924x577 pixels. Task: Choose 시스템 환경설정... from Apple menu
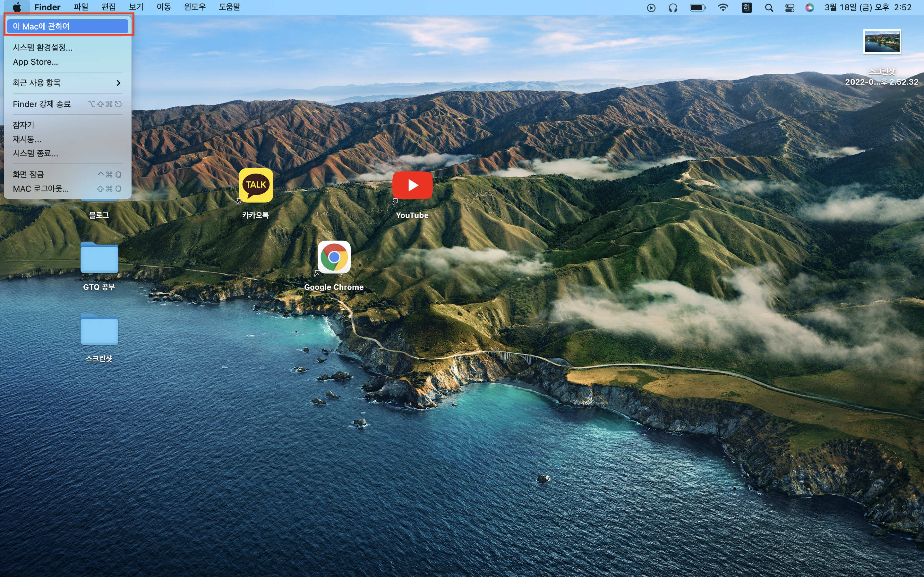[x=43, y=48]
